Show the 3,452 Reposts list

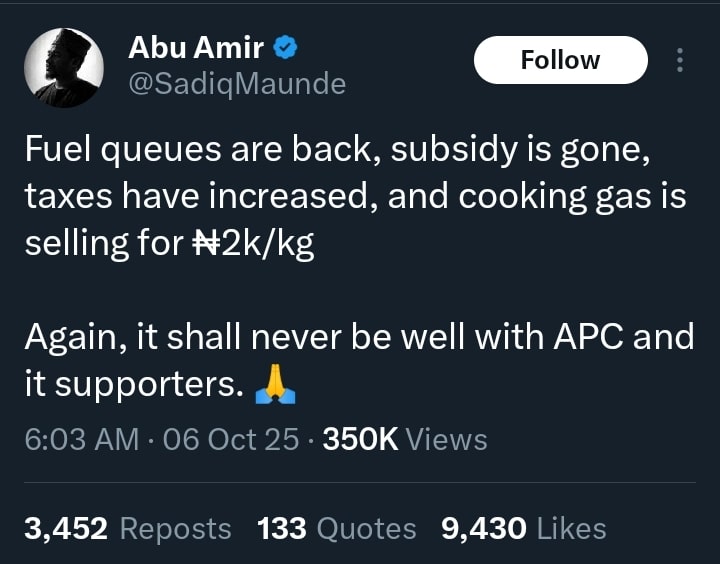pos(127,528)
